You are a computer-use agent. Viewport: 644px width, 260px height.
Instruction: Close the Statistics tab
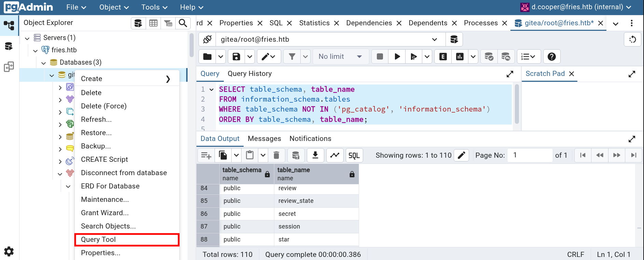point(337,23)
